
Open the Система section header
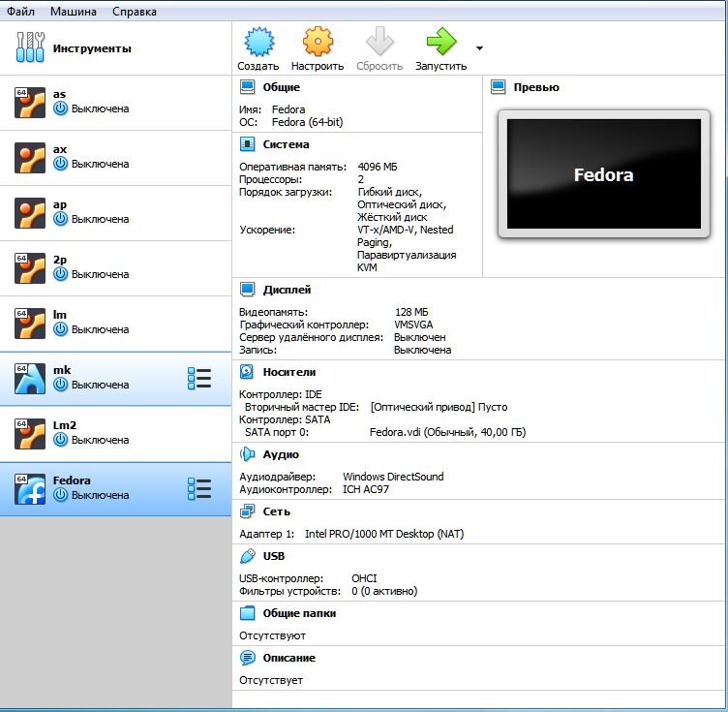[x=286, y=144]
